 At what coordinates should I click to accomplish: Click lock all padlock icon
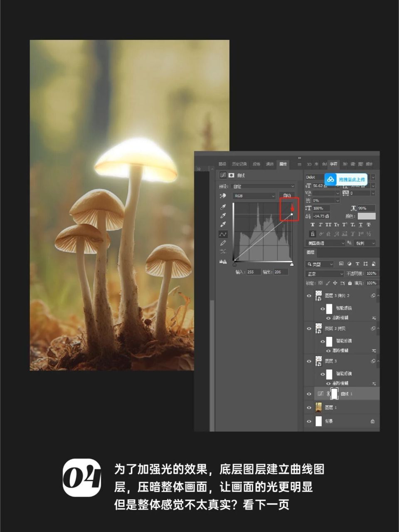click(350, 283)
